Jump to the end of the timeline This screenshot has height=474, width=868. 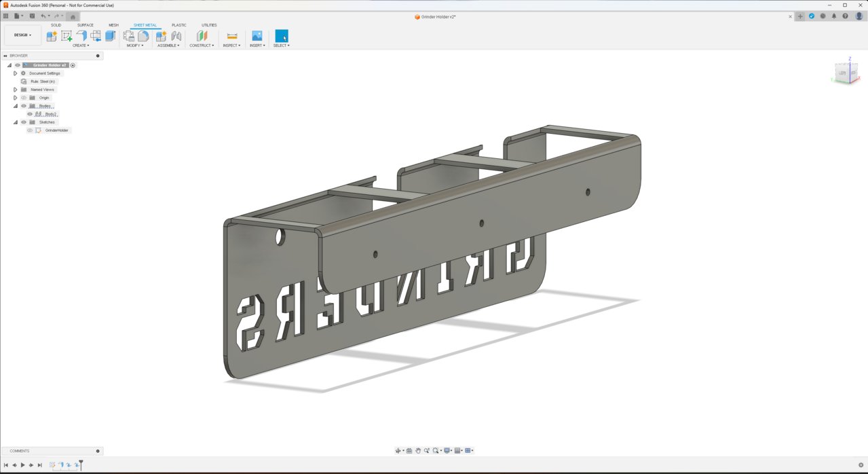pyautogui.click(x=40, y=465)
